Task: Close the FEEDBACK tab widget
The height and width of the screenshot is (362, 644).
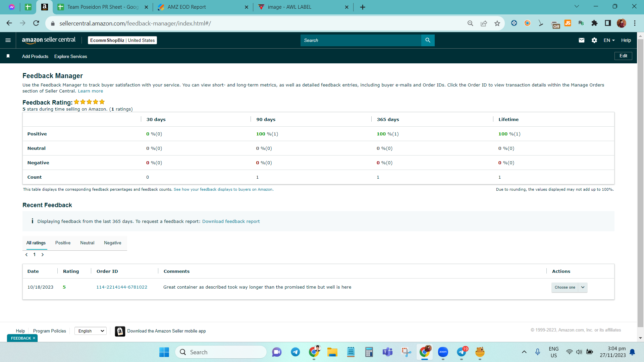Action: tap(34, 338)
